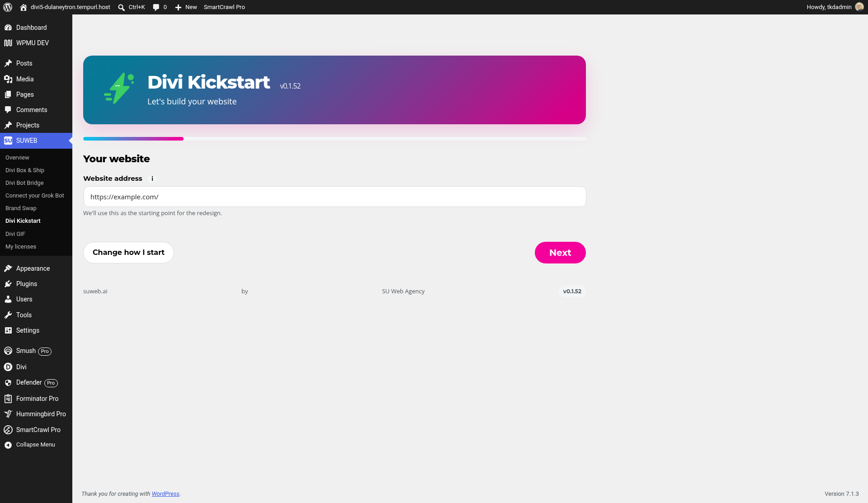Image resolution: width=868 pixels, height=503 pixels.
Task: Click the Ctrl+K search magnifier icon
Action: click(x=121, y=7)
